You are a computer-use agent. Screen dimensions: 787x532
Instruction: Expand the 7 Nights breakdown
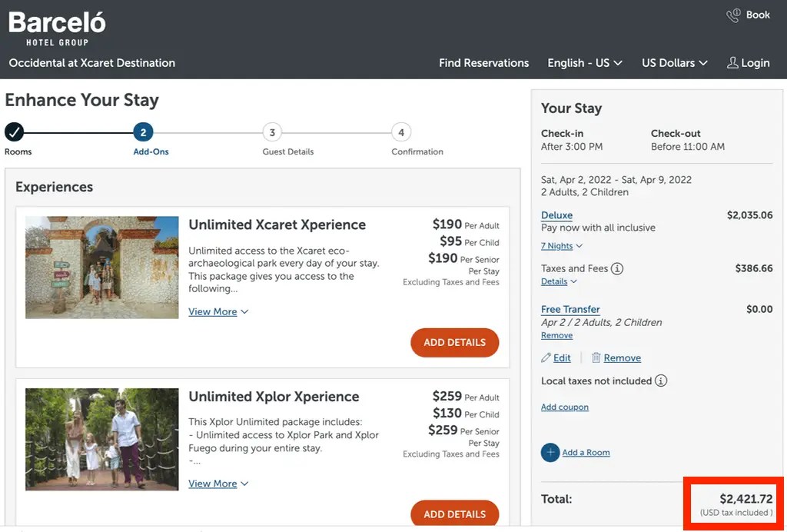click(561, 246)
